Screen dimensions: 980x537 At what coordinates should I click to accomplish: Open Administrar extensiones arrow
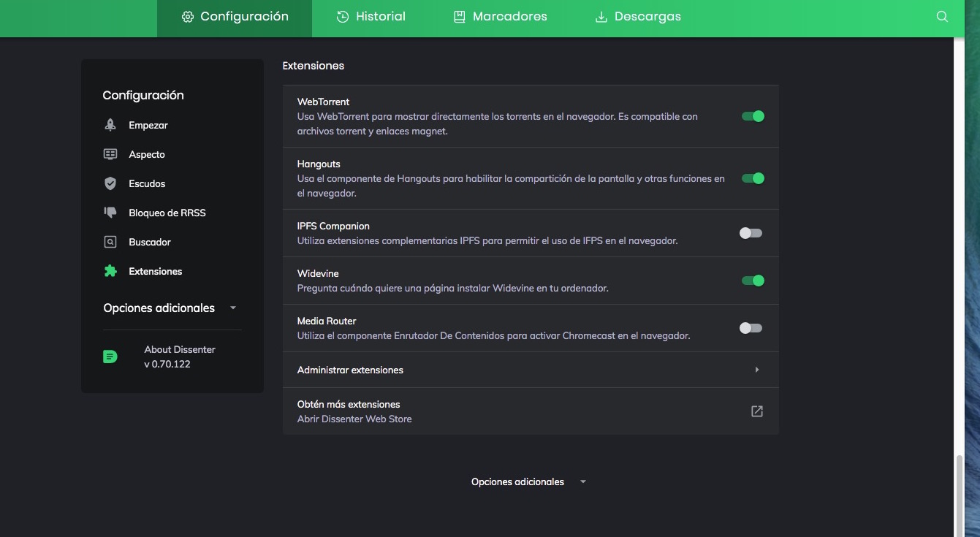[757, 370]
